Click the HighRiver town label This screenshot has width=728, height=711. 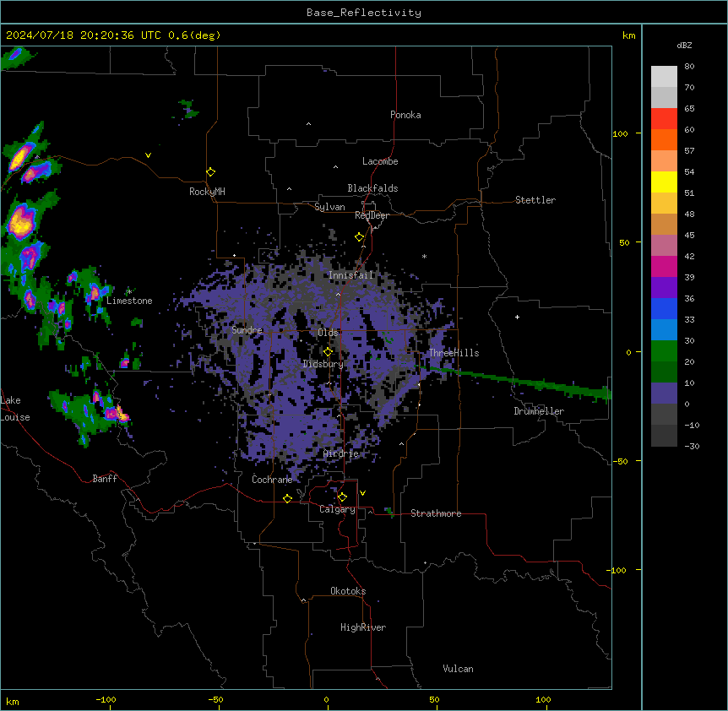point(363,627)
